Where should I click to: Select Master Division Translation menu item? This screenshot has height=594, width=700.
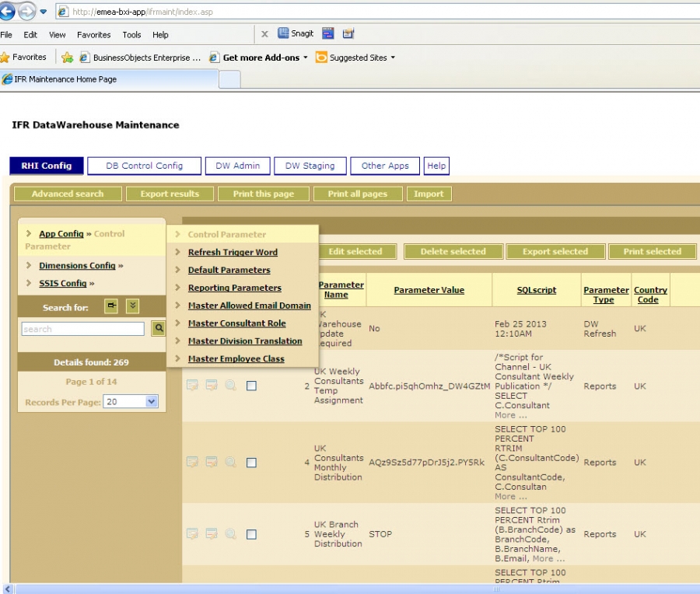[x=245, y=341]
